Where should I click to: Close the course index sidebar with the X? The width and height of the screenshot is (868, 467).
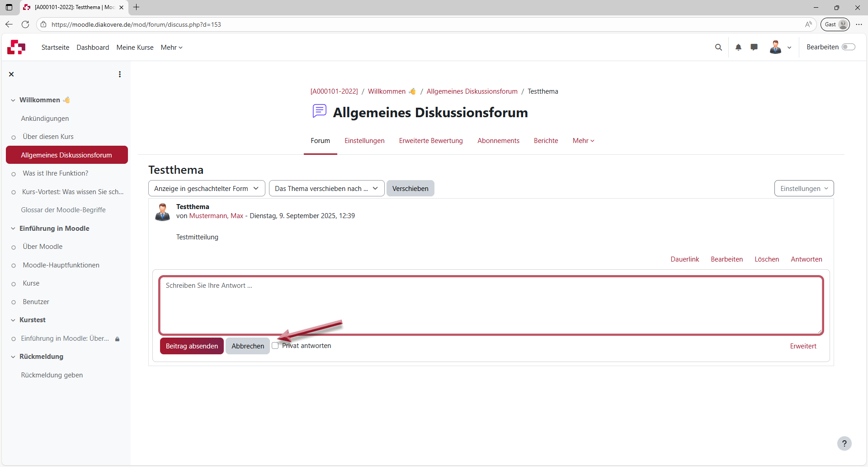11,74
